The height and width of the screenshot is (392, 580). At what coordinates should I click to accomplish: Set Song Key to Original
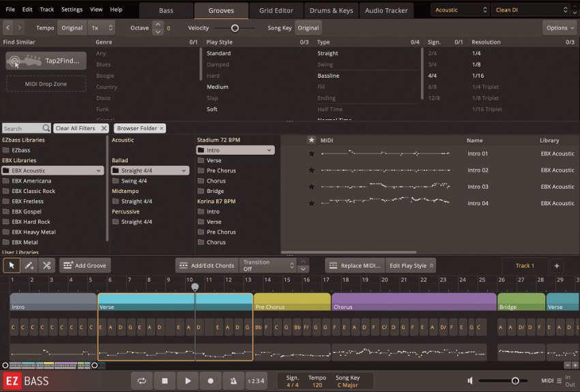click(x=308, y=28)
